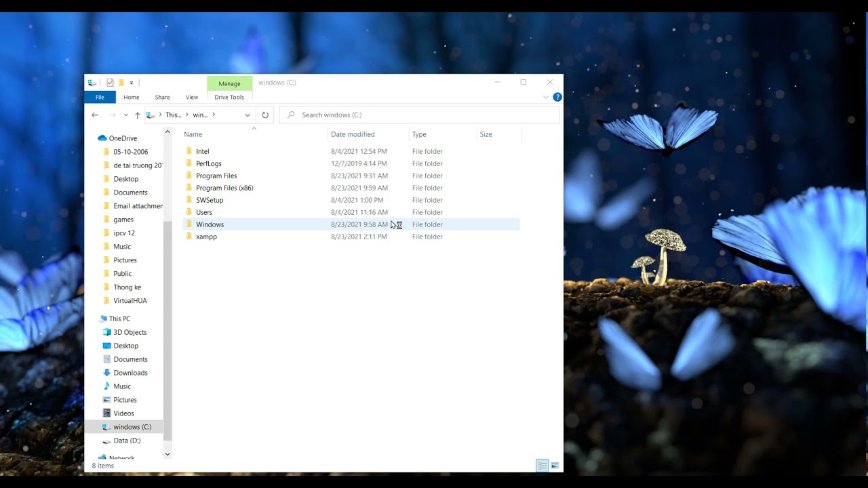Image resolution: width=868 pixels, height=488 pixels.
Task: Click "This..." in the address breadcrumb
Action: [x=174, y=115]
